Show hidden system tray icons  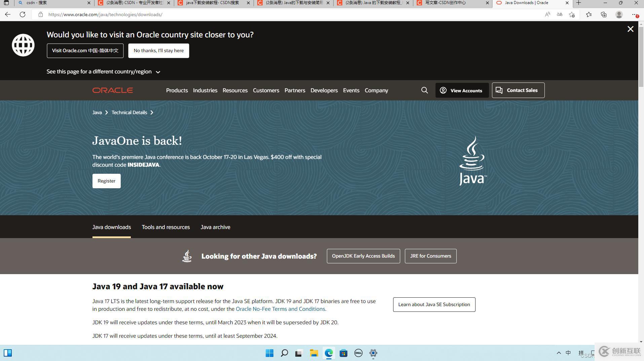pyautogui.click(x=559, y=353)
